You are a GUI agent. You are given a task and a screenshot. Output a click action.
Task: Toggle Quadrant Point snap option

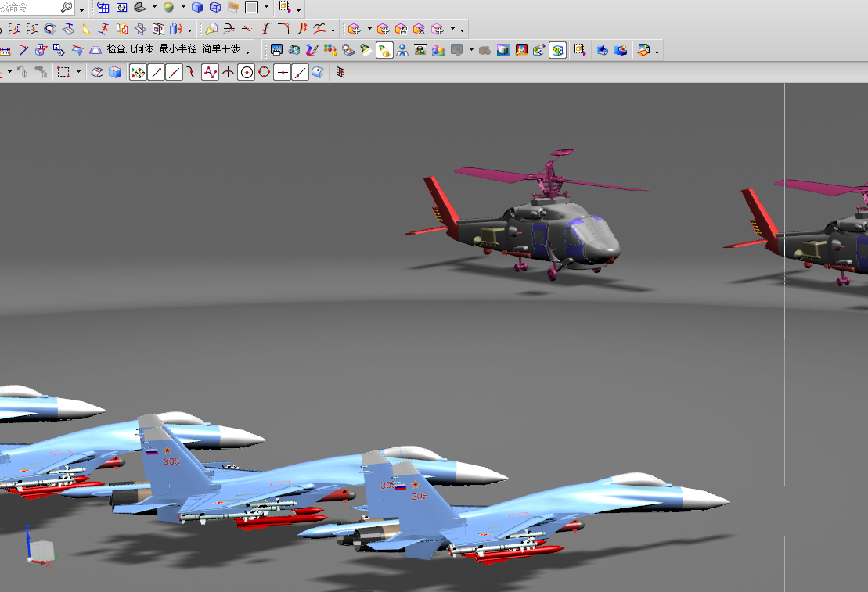(265, 73)
